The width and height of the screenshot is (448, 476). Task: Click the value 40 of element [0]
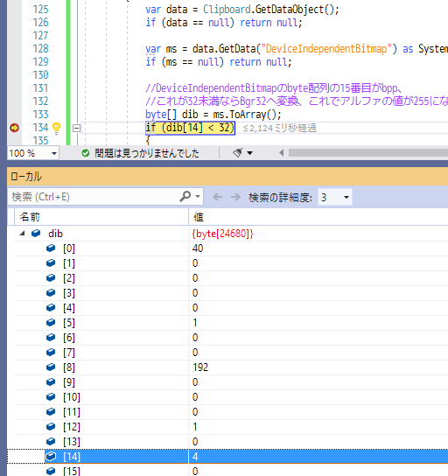(198, 248)
